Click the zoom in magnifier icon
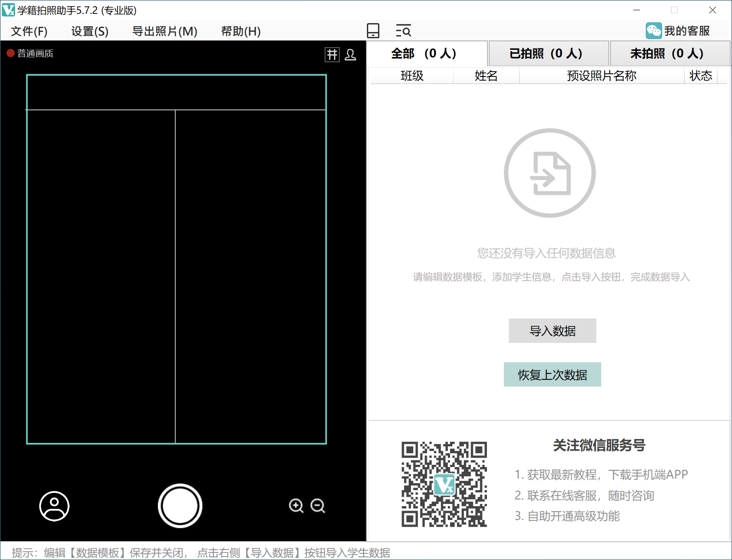This screenshot has width=732, height=560. [296, 506]
